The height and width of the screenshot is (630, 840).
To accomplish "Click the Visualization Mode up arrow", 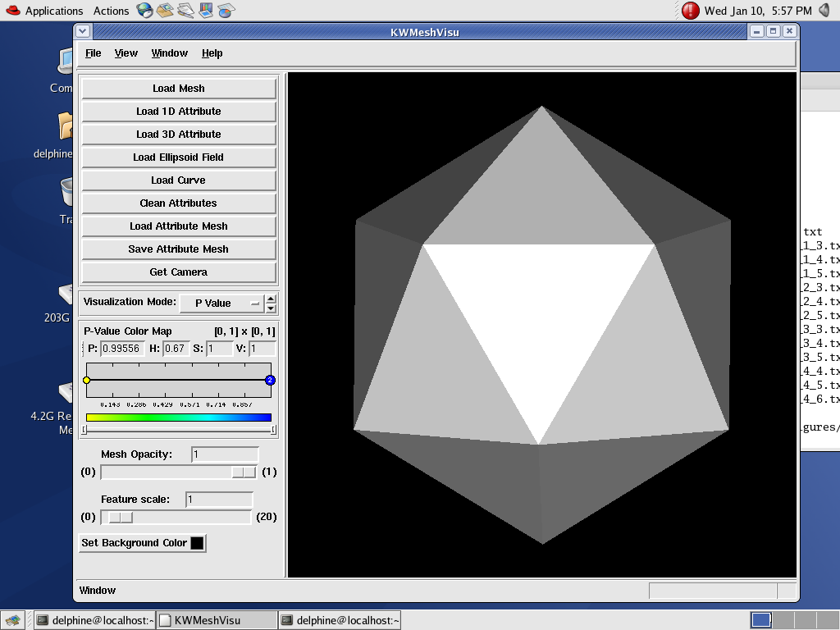I will click(x=272, y=298).
